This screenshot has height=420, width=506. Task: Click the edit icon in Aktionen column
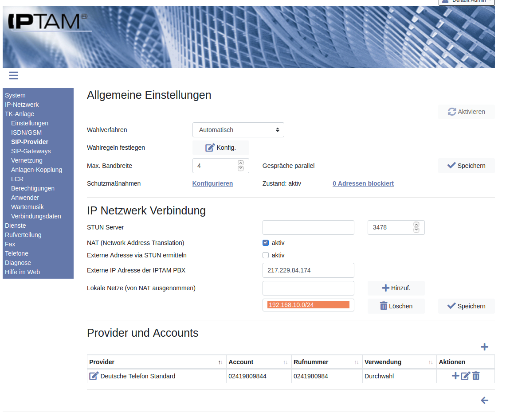(x=465, y=376)
